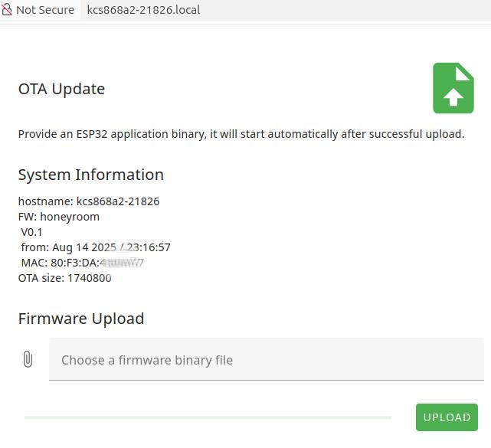Click the ESP32 application binary description text
The height and width of the screenshot is (448, 491).
(241, 134)
